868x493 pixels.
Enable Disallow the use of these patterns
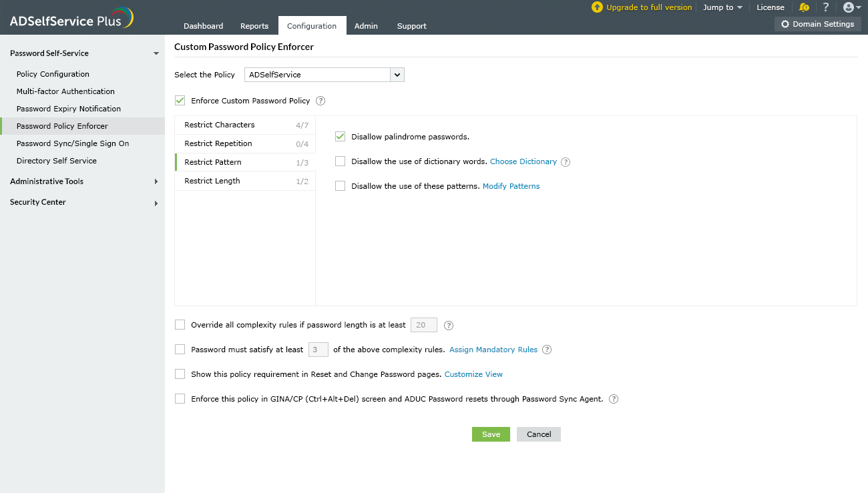coord(341,186)
